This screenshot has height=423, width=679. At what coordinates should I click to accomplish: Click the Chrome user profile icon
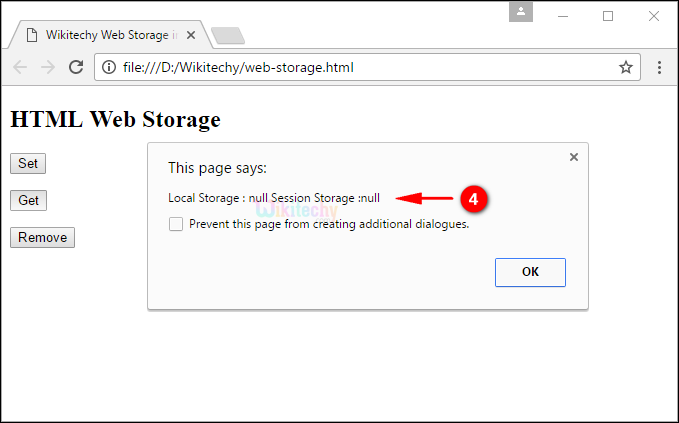(520, 13)
